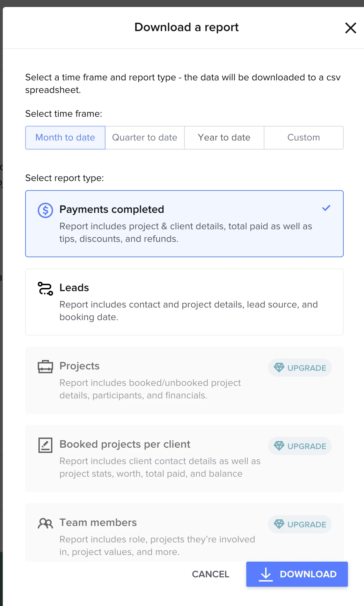
Task: Click 'Report includes project & client details' description
Action: [186, 232]
